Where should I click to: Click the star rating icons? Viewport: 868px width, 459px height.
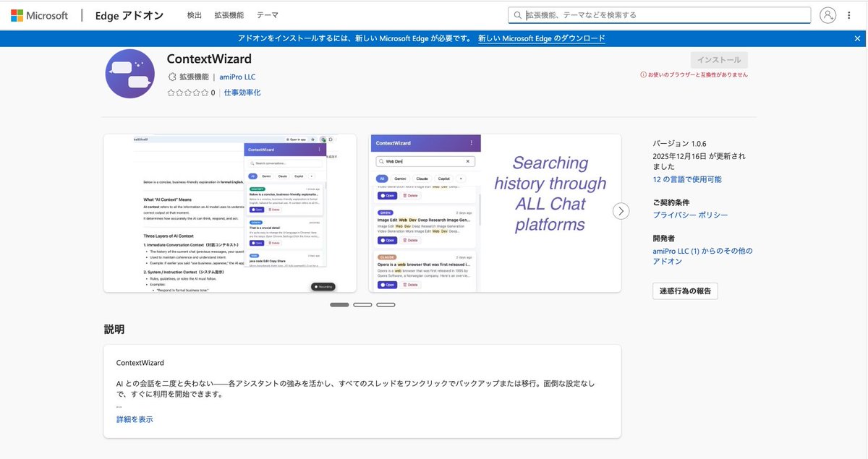188,93
